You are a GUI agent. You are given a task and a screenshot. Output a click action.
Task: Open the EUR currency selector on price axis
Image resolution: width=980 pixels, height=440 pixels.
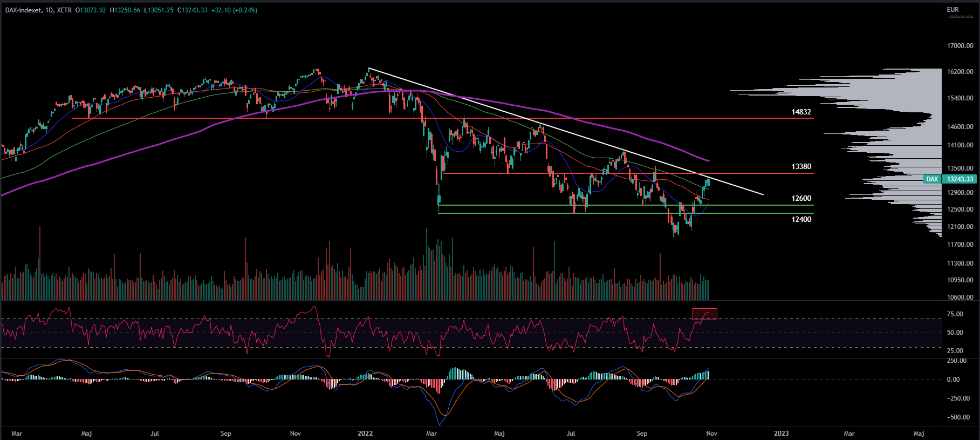tap(952, 9)
